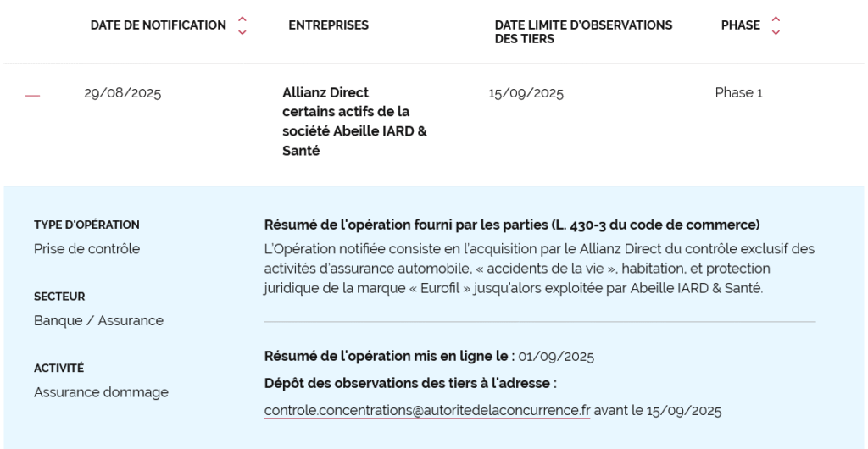Click the Résumé de l'opération fourni heading
Screen dimensions: 868x449
pos(512,225)
